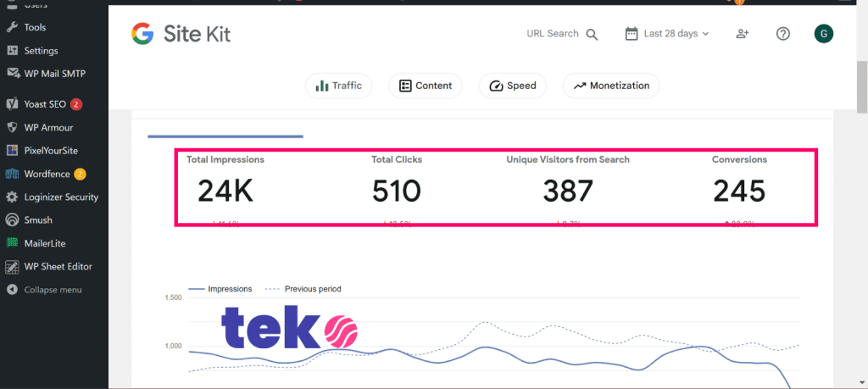This screenshot has width=868, height=389.
Task: Open the Settings menu item
Action: (x=41, y=50)
